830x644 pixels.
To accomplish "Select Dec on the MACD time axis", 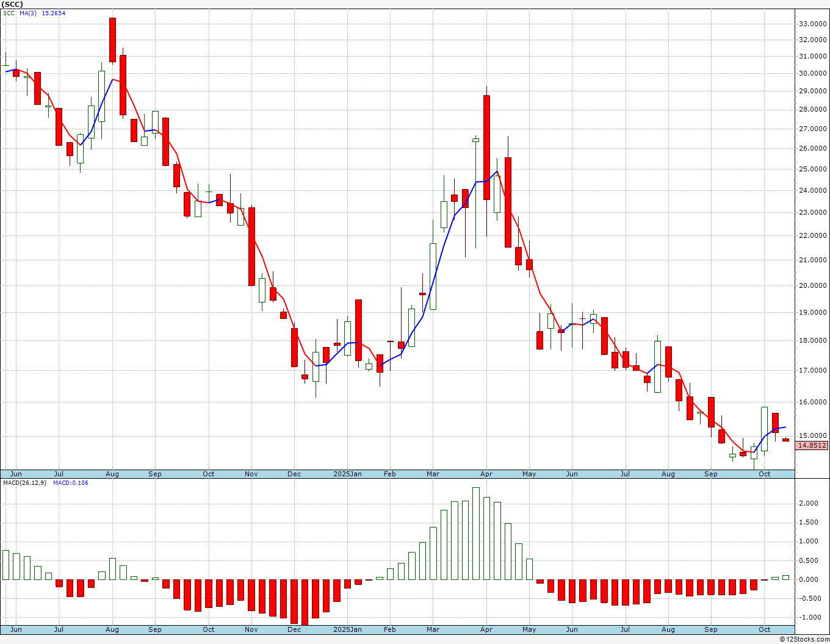I will click(x=294, y=629).
